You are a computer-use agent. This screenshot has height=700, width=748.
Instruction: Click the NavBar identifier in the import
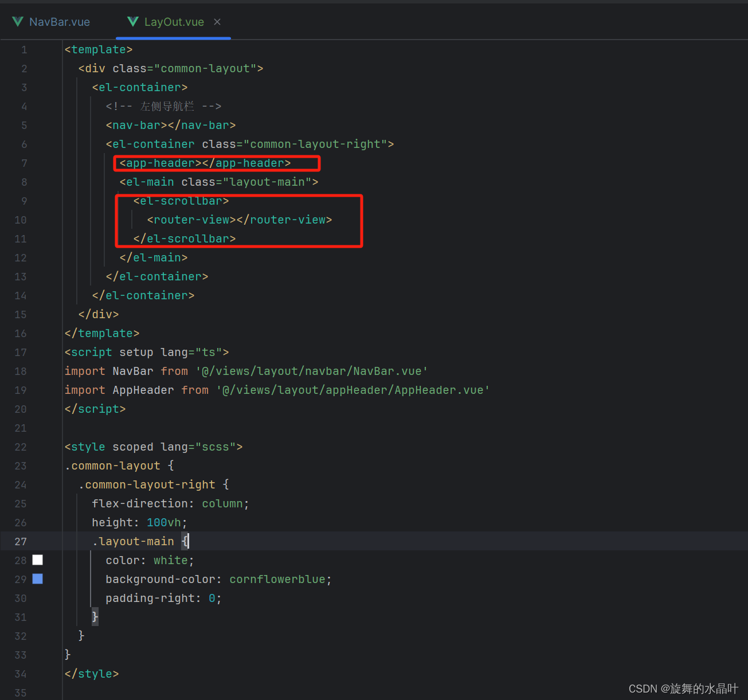pyautogui.click(x=133, y=371)
